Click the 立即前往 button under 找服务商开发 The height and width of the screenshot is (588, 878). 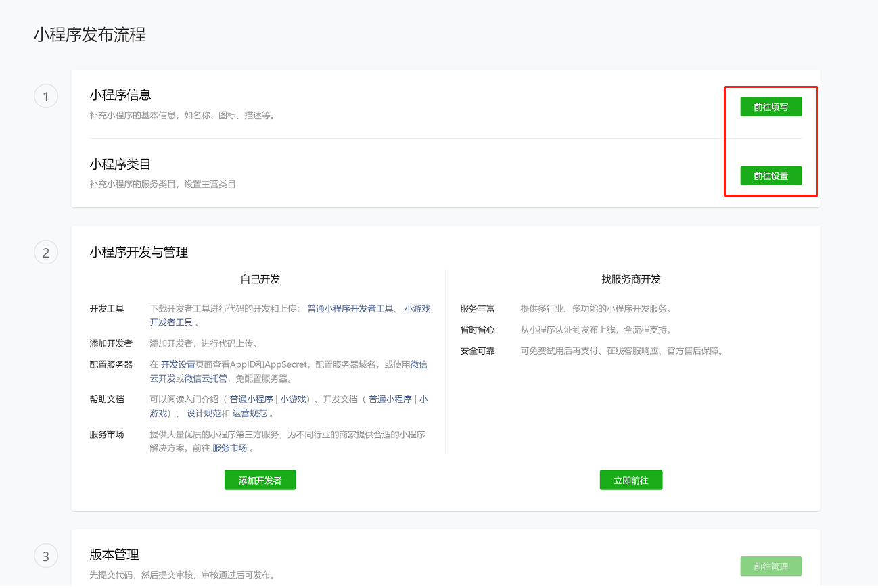[x=630, y=480]
